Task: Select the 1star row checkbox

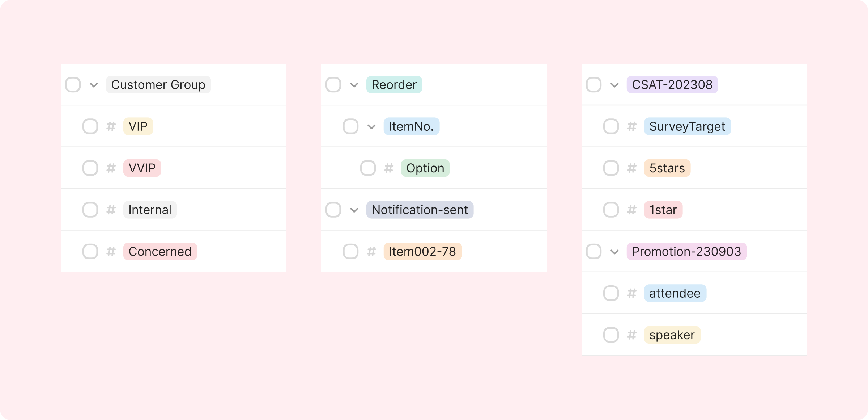Action: click(x=611, y=210)
